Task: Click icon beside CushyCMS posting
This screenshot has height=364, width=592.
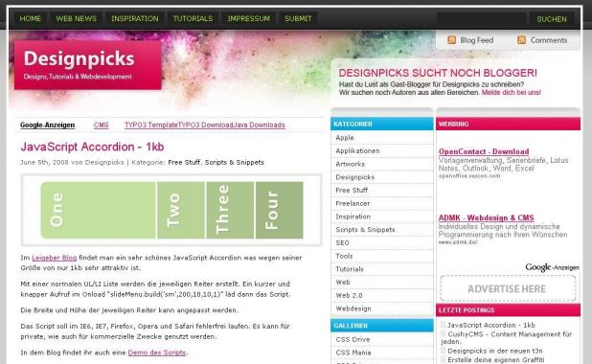Action: click(x=444, y=333)
